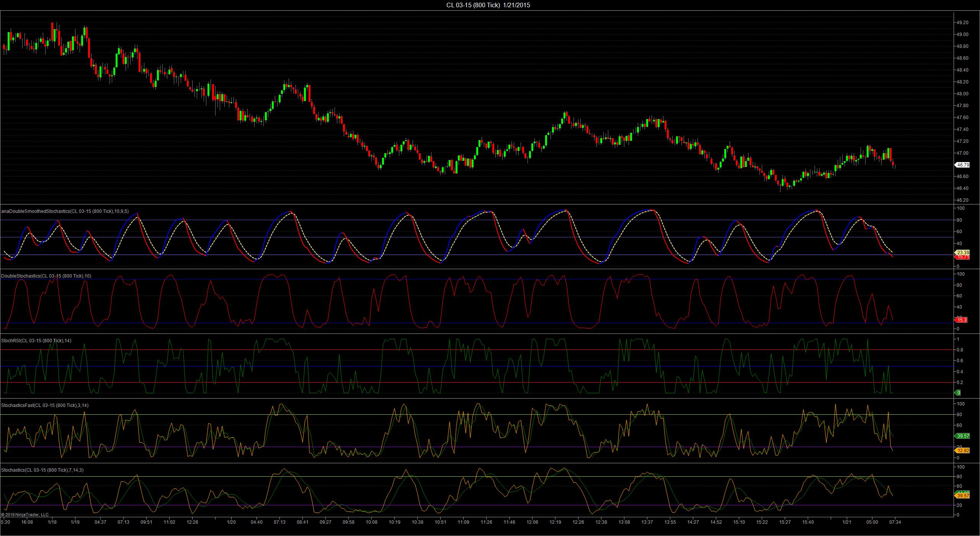This screenshot has width=980, height=536.
Task: Click the 11:02 time axis label
Action: 169,522
